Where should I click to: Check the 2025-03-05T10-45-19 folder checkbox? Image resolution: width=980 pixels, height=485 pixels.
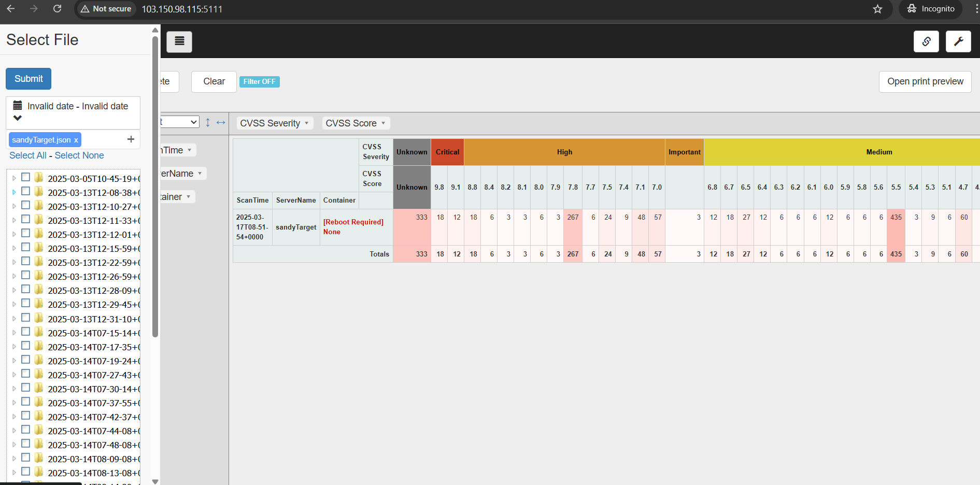(25, 178)
